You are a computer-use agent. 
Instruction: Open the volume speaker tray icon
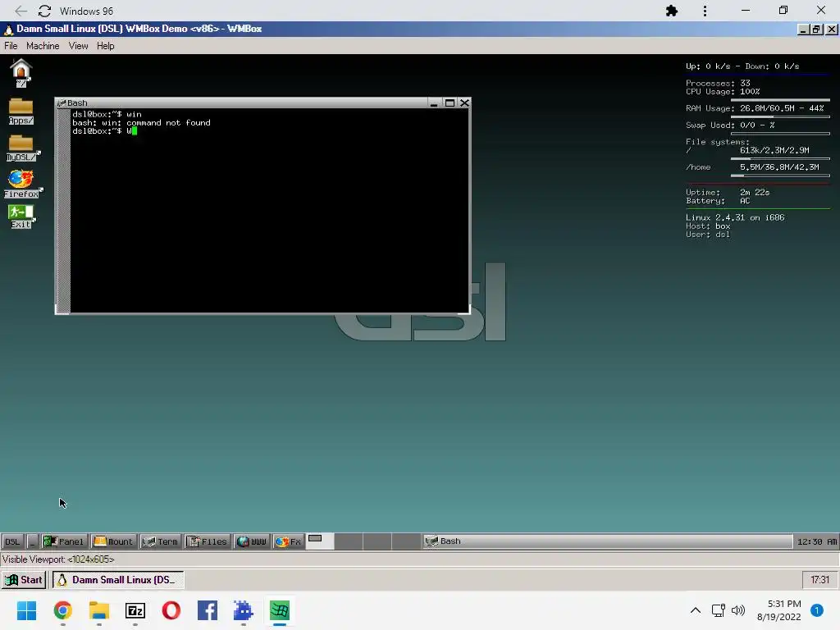[x=738, y=610]
